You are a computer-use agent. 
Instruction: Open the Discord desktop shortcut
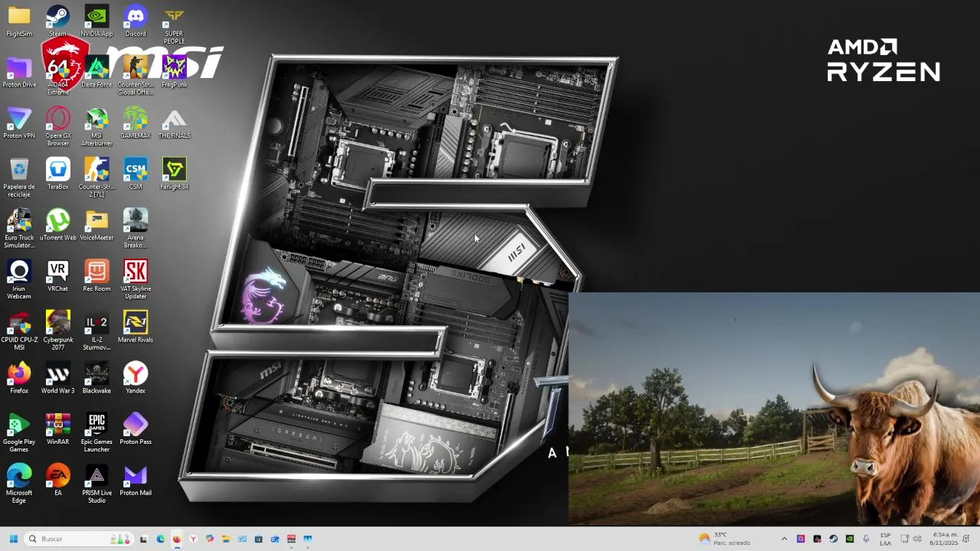136,21
